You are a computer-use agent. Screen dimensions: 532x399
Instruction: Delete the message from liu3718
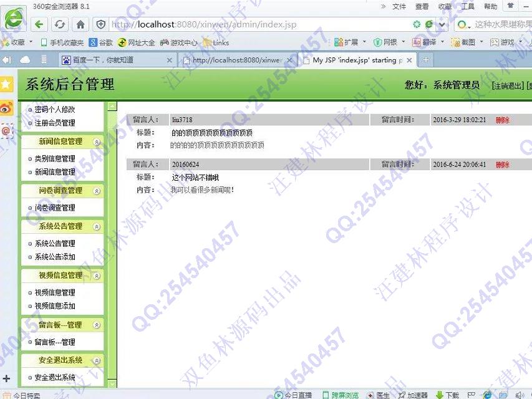pos(503,120)
